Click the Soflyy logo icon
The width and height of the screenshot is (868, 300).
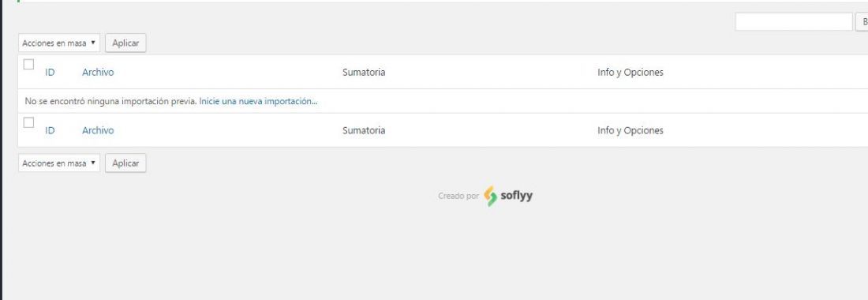click(x=491, y=196)
